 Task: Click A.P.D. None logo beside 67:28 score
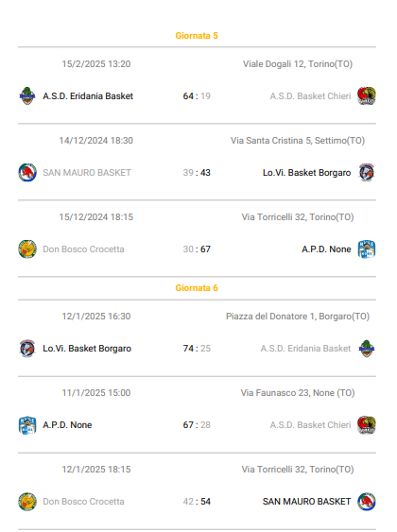[27, 425]
